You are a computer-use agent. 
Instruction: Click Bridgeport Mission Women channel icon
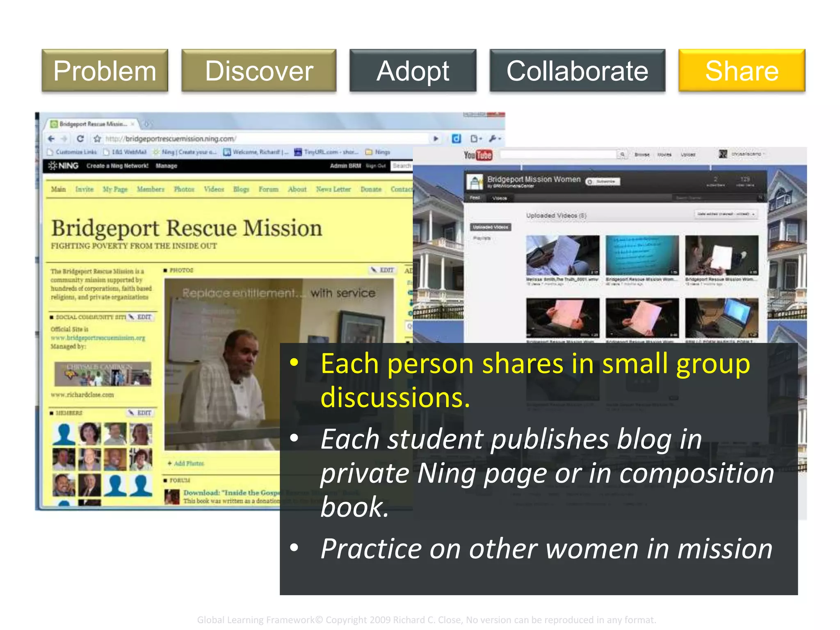[475, 182]
